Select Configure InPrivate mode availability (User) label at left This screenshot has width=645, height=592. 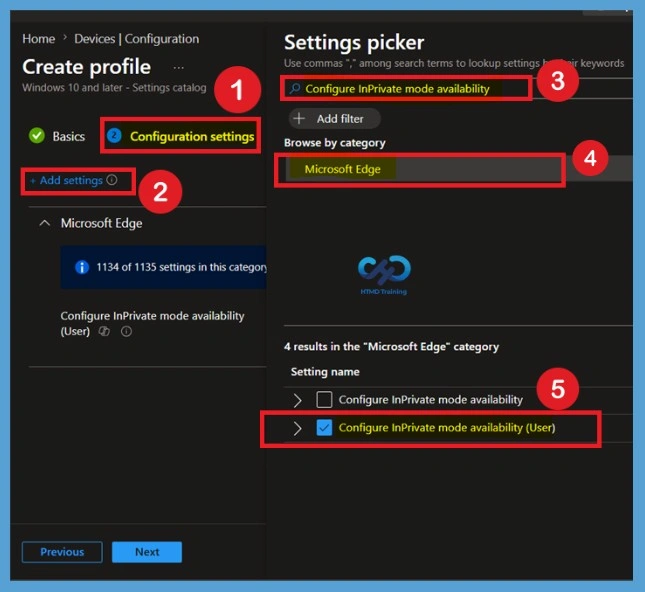(x=152, y=323)
